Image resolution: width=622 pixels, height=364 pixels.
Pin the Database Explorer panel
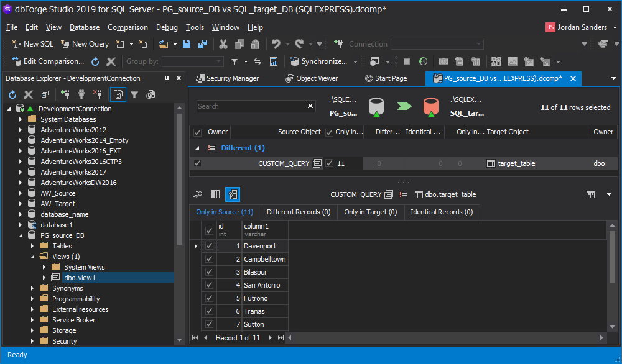[167, 78]
